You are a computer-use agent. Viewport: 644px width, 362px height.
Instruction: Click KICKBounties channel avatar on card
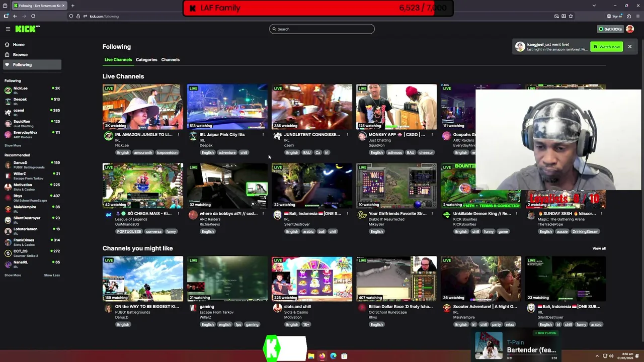(x=446, y=215)
